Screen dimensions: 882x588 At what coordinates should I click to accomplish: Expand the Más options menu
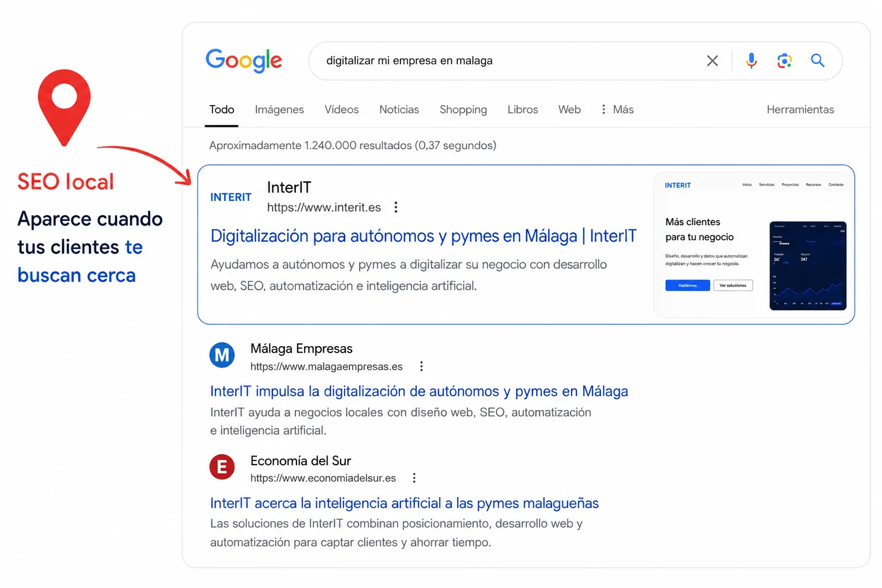coord(617,109)
